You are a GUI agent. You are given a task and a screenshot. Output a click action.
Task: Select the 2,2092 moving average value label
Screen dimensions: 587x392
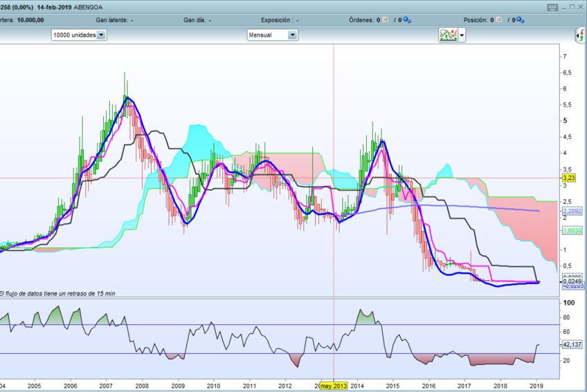(x=572, y=212)
